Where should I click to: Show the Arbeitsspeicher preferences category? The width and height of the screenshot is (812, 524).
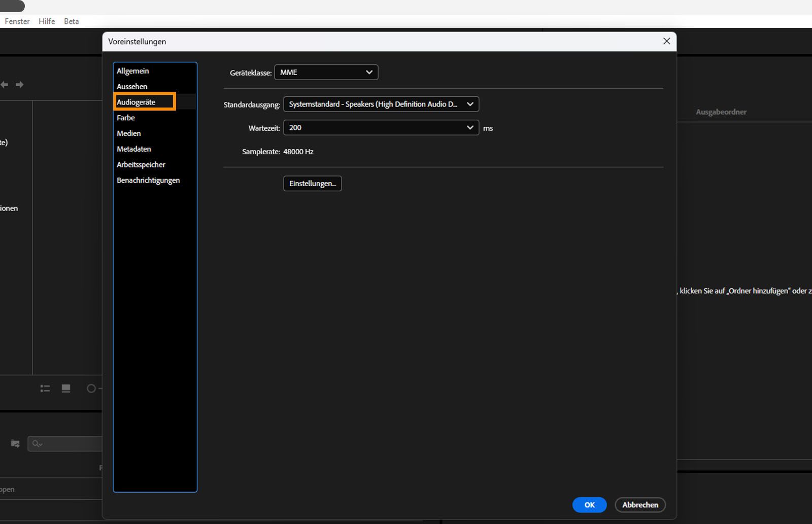point(155,165)
